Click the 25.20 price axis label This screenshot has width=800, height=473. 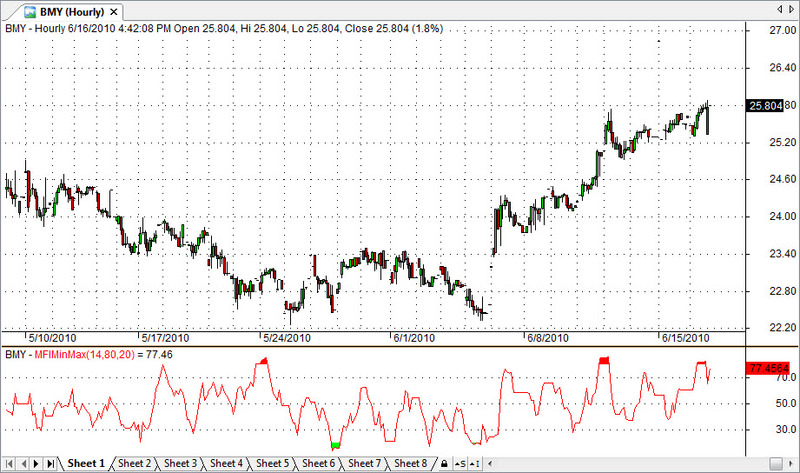(783, 142)
